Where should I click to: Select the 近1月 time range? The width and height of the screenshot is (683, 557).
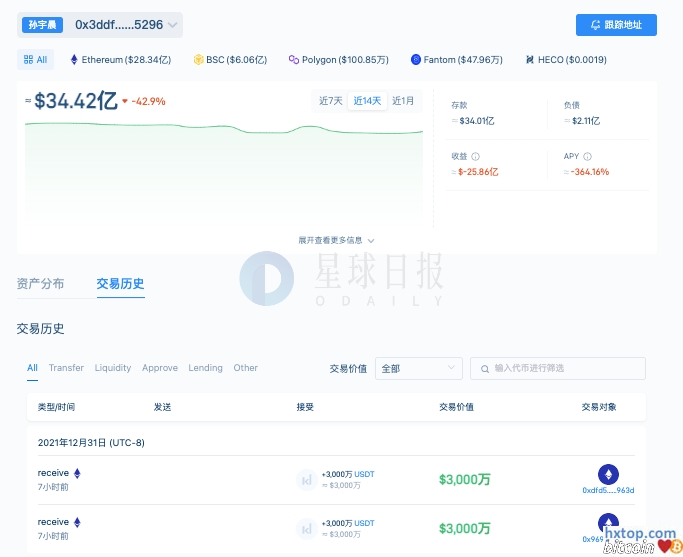403,101
